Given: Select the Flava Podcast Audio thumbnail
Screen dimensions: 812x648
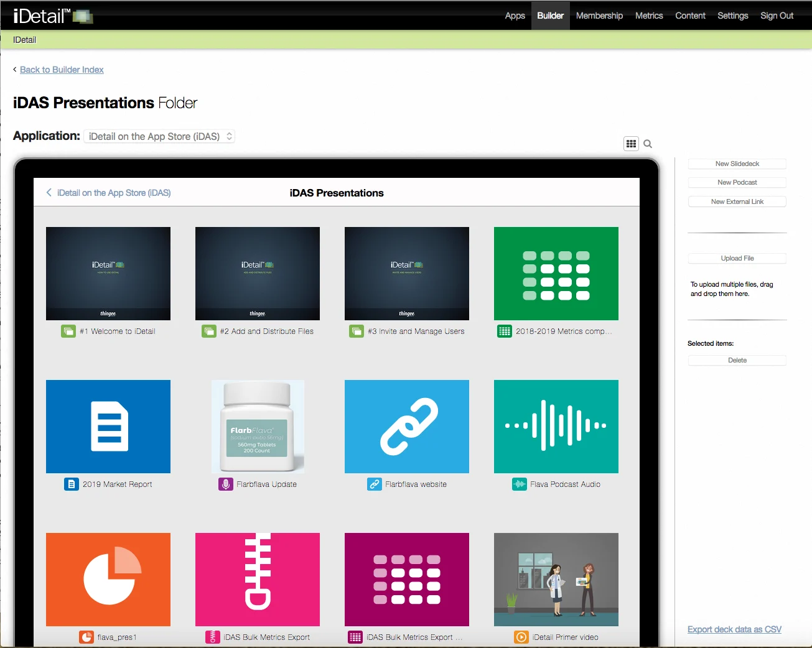Looking at the screenshot, I should tap(556, 427).
